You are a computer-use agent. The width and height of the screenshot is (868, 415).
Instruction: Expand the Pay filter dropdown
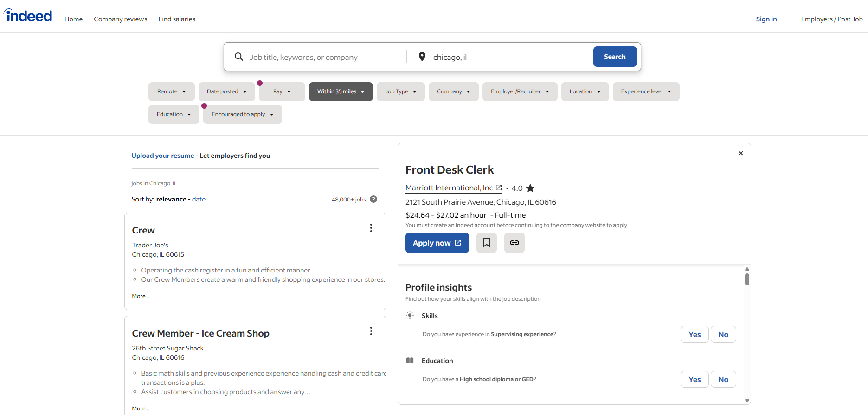pyautogui.click(x=282, y=91)
